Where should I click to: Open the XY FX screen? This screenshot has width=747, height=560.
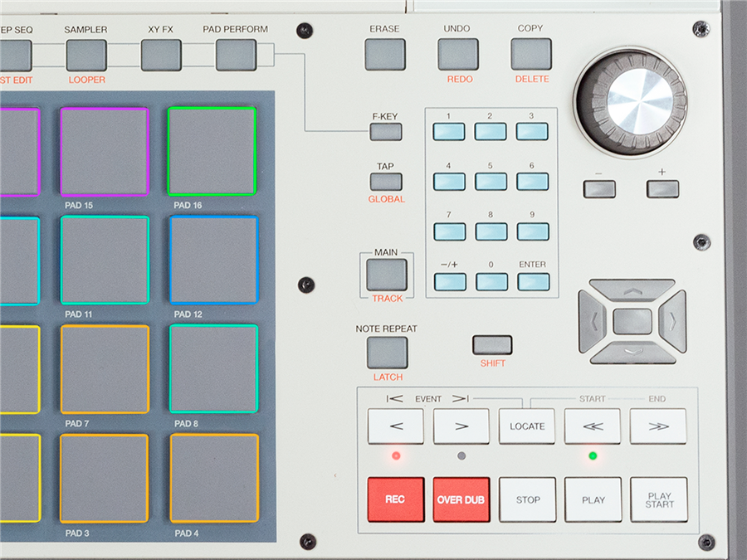(x=160, y=54)
